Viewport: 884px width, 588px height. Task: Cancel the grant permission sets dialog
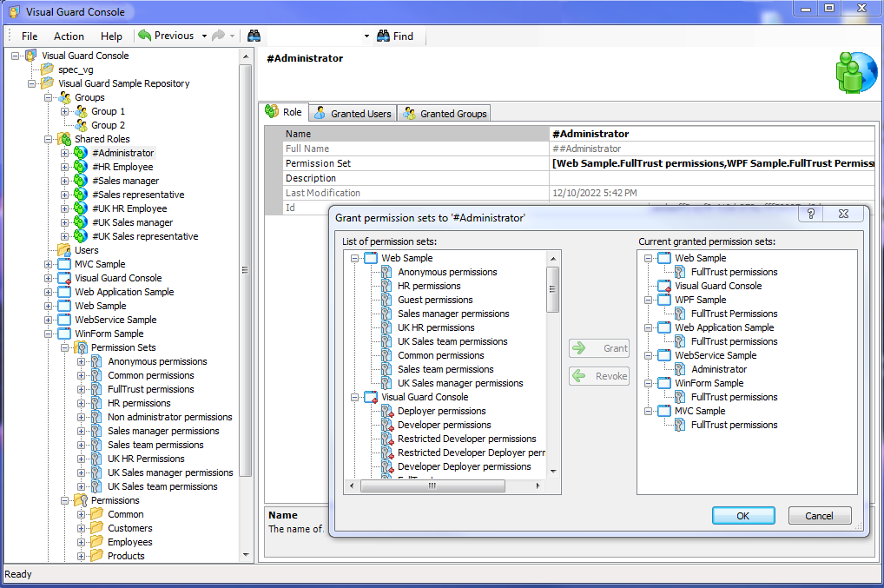point(820,516)
